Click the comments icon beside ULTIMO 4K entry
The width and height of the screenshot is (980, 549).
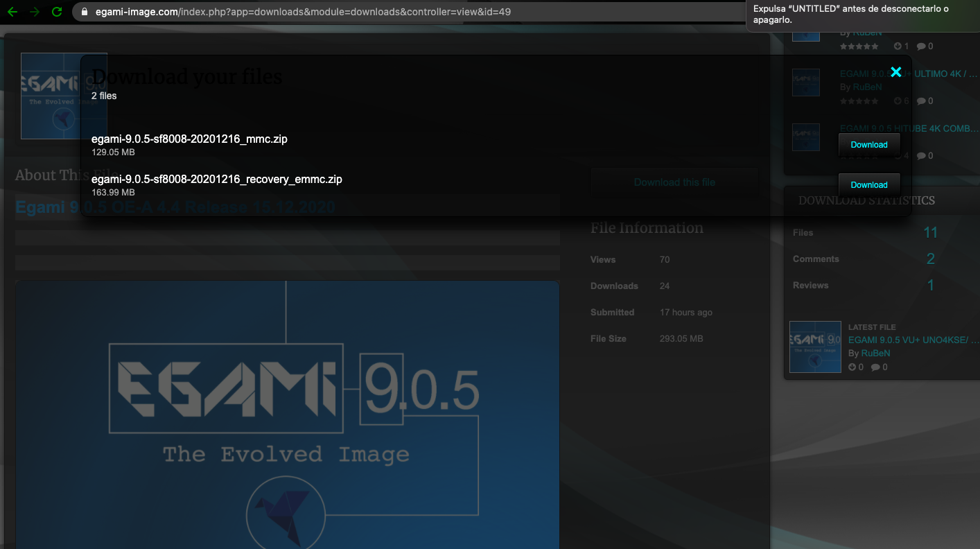[x=921, y=101]
